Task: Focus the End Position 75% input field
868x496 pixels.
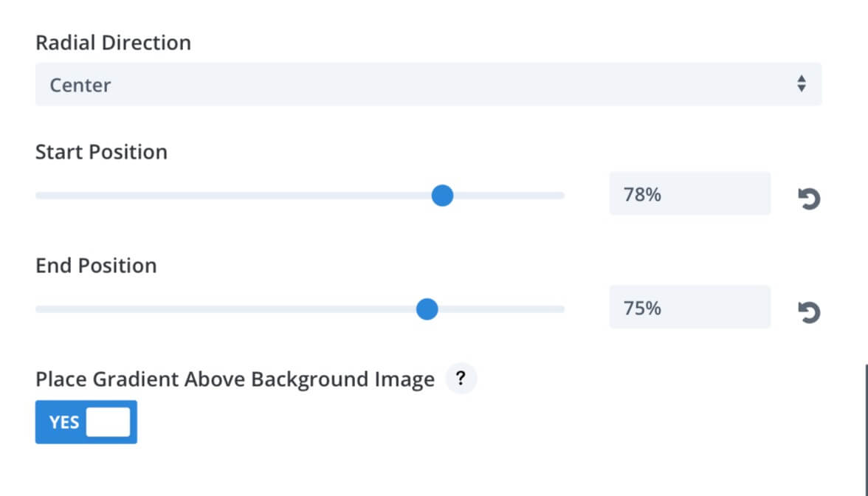Action: point(689,307)
